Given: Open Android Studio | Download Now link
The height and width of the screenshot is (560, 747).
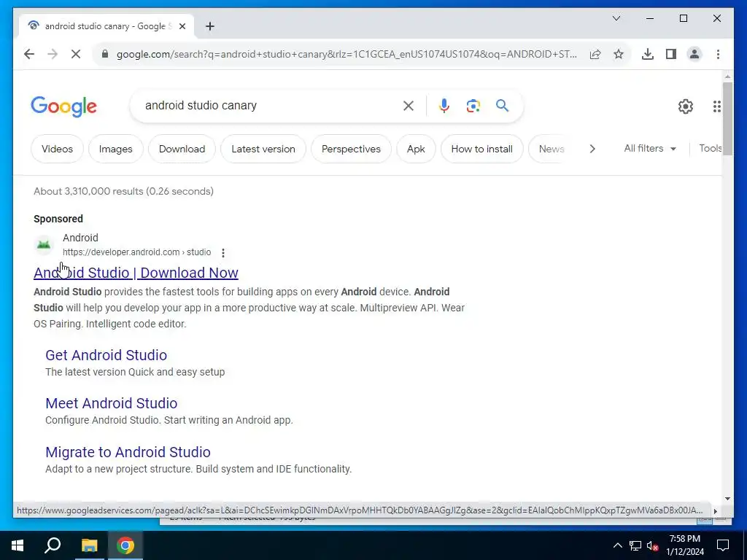Looking at the screenshot, I should [x=136, y=273].
